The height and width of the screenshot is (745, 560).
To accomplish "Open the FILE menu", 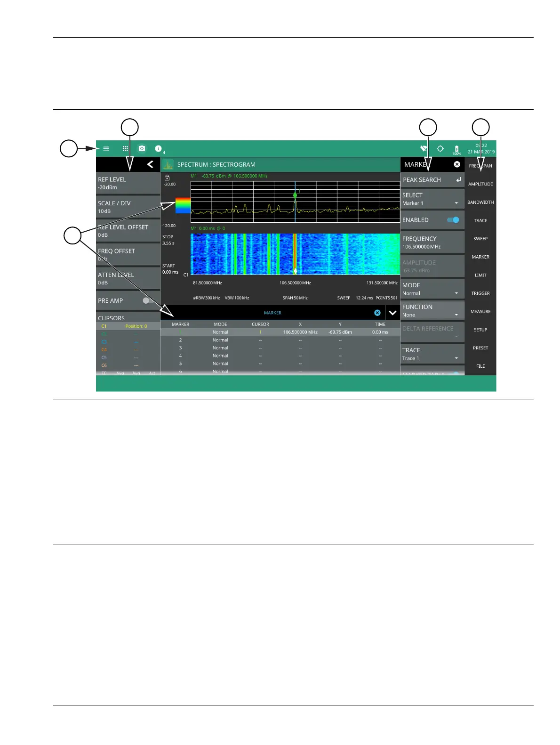I will click(480, 366).
